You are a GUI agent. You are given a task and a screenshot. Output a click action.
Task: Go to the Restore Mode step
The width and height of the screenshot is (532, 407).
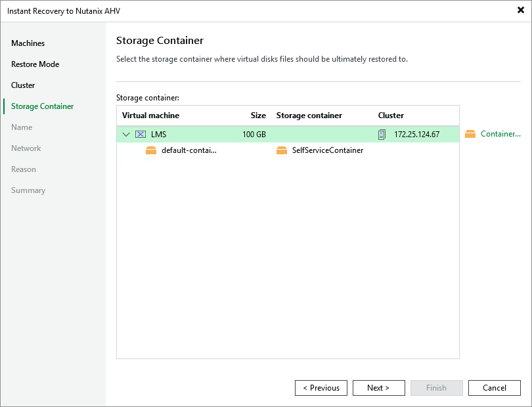tap(35, 64)
